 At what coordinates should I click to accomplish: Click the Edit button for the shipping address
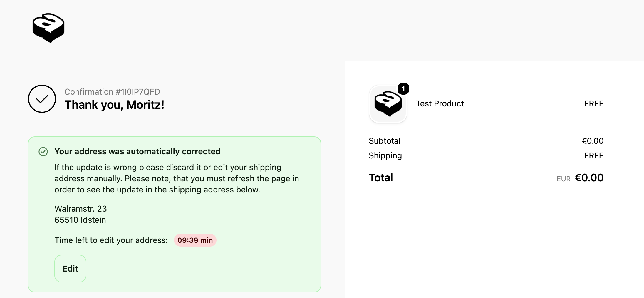click(x=70, y=269)
